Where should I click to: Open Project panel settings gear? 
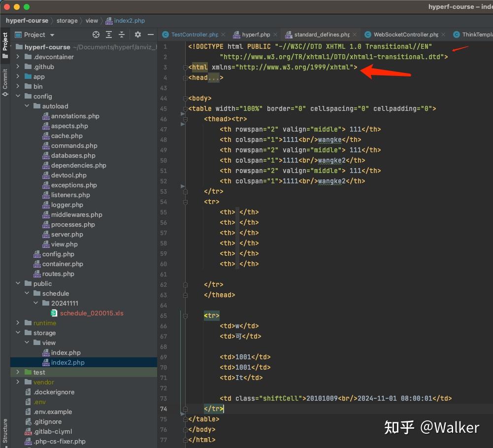click(x=138, y=34)
